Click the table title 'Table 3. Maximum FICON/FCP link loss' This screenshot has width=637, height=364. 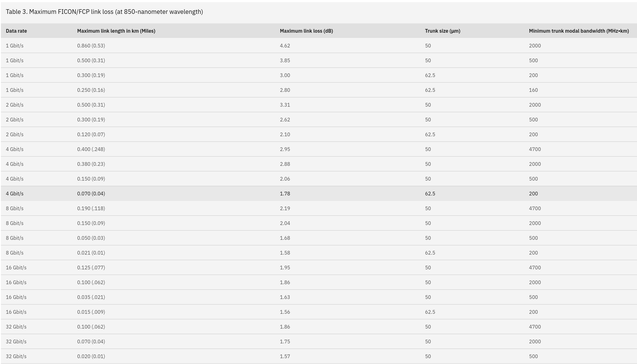104,12
